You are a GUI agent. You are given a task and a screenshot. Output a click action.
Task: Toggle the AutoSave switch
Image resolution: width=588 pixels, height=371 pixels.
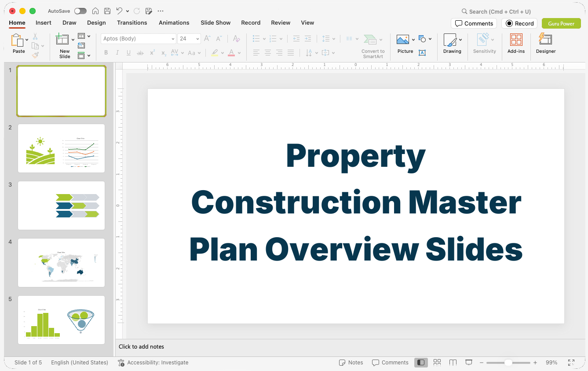click(x=80, y=11)
